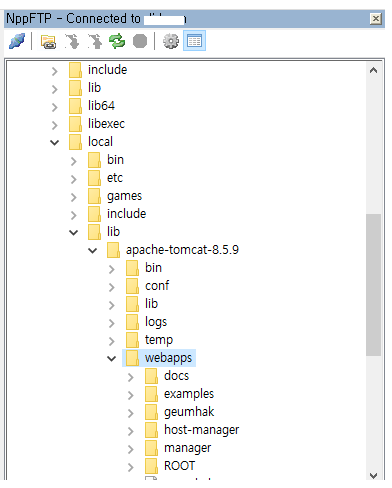Expand the games folder
The image size is (392, 488).
click(x=74, y=197)
